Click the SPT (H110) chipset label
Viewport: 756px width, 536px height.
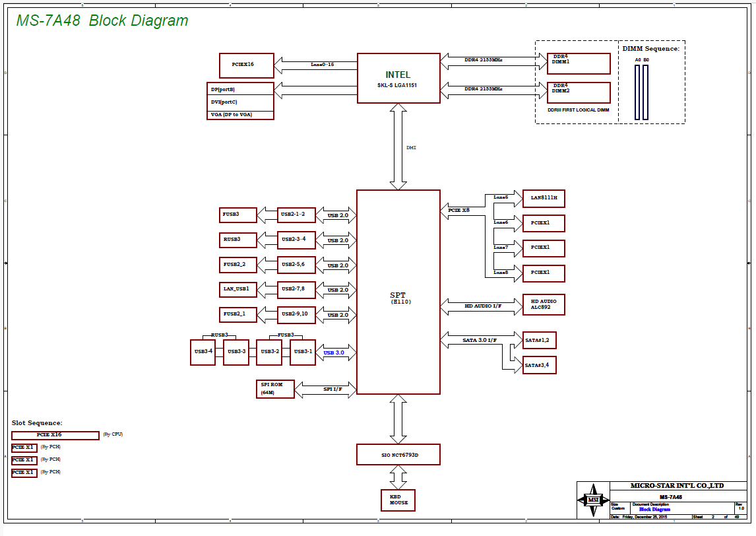coord(400,298)
